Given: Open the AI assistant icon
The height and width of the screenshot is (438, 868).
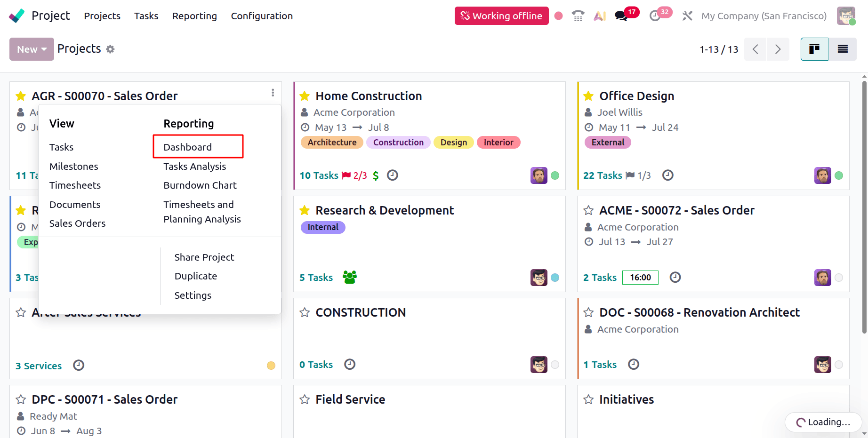Looking at the screenshot, I should (600, 16).
